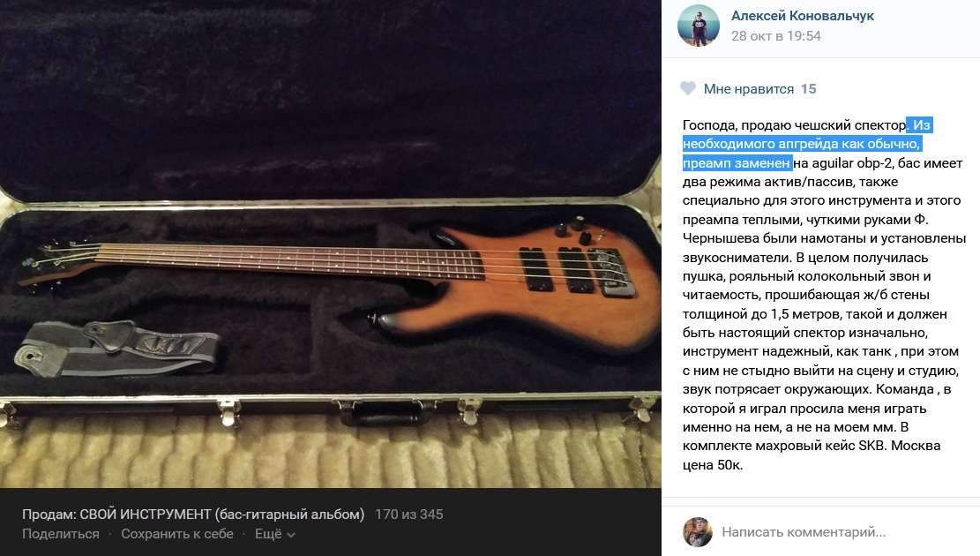Click the post date 28 окт в 19:54
The image size is (980, 556).
click(775, 36)
